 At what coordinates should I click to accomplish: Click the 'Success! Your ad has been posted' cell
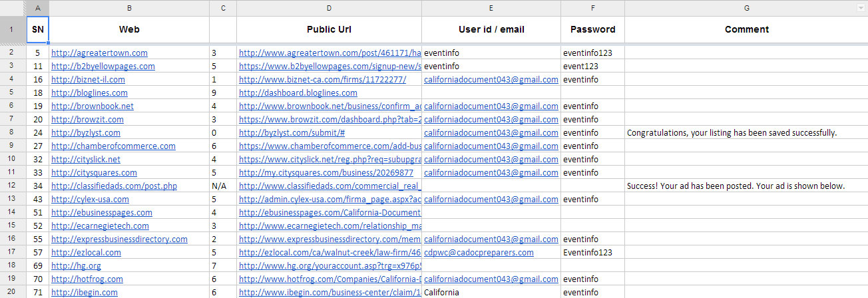736,186
